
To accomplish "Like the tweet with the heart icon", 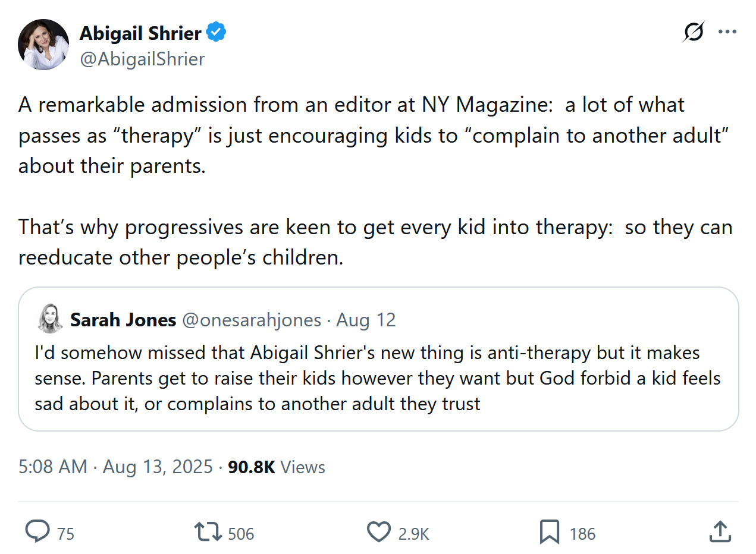I will (378, 532).
